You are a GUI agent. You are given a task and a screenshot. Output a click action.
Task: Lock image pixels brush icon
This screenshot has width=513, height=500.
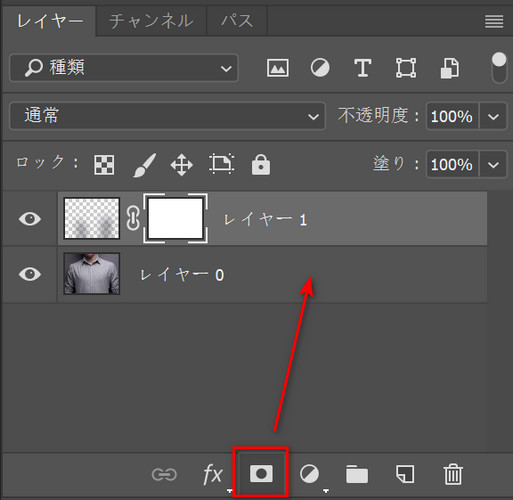[x=144, y=165]
